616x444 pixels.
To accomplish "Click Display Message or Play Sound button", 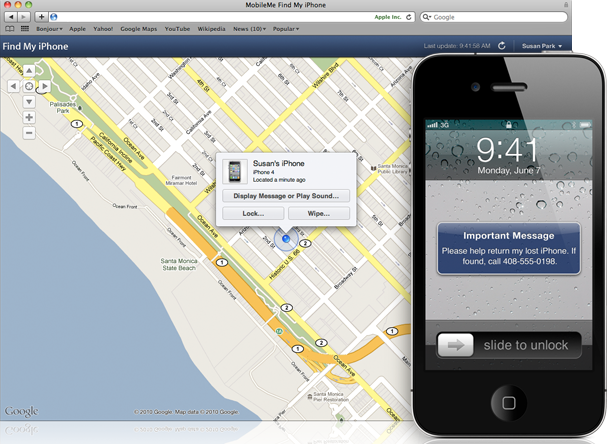I will 285,195.
